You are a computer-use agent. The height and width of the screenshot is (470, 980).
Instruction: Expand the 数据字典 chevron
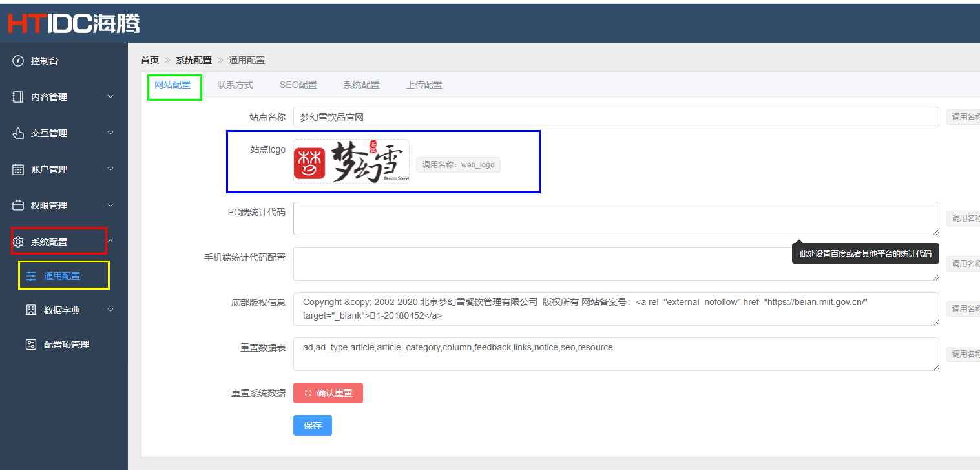pyautogui.click(x=110, y=310)
